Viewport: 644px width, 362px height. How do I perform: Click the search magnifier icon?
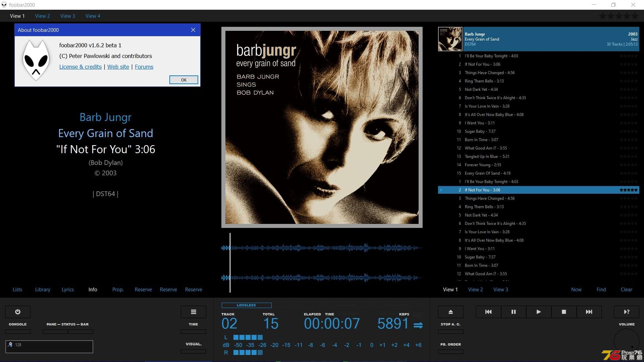tap(10, 345)
